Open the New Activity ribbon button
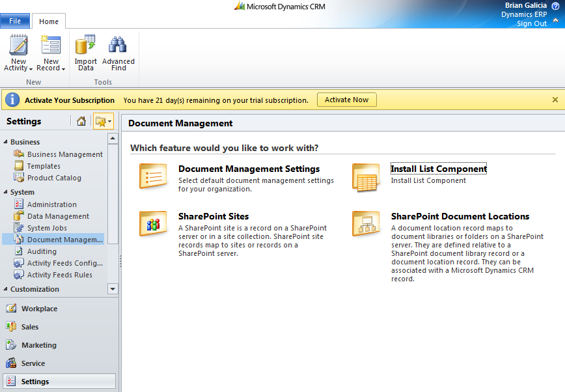Image resolution: width=565 pixels, height=392 pixels. click(x=18, y=53)
